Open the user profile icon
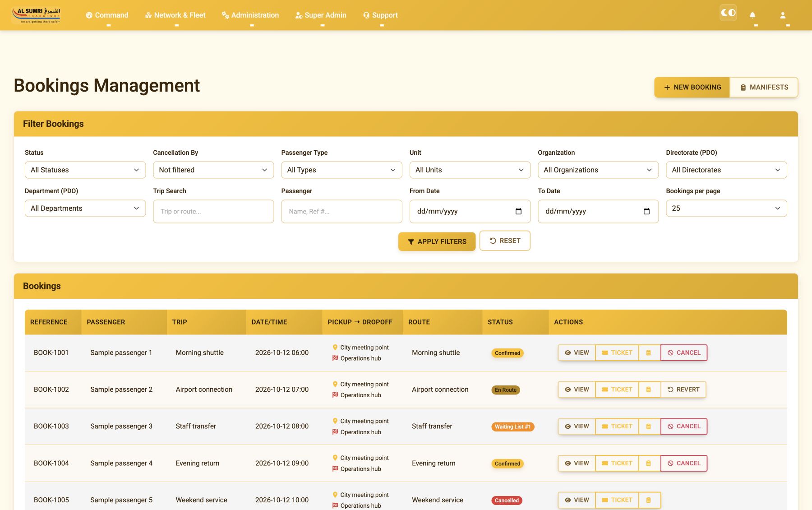The width and height of the screenshot is (812, 510). click(783, 15)
